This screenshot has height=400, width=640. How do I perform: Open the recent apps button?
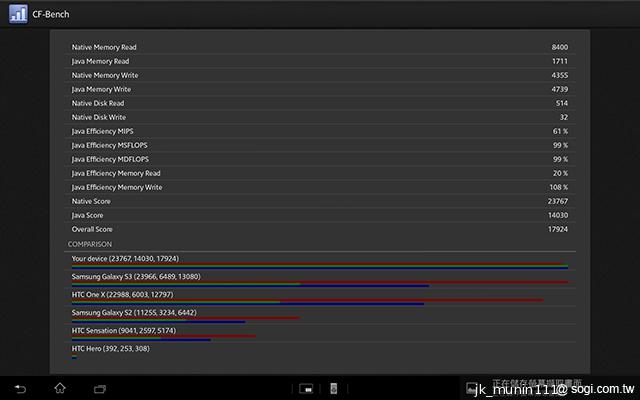pos(100,389)
